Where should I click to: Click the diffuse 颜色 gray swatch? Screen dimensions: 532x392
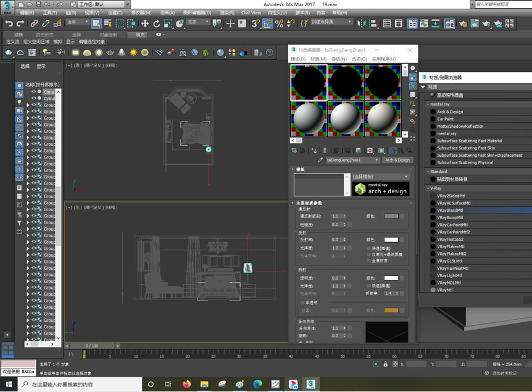pyautogui.click(x=391, y=216)
